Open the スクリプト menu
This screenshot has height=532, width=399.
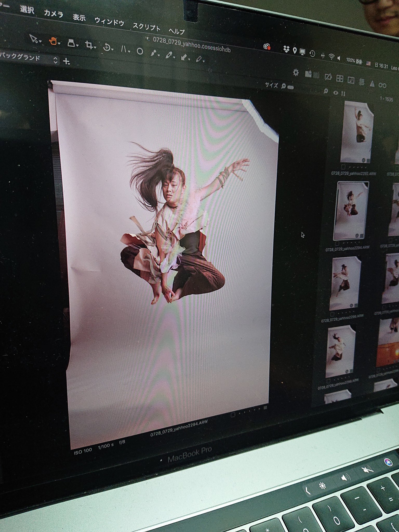[x=146, y=27]
